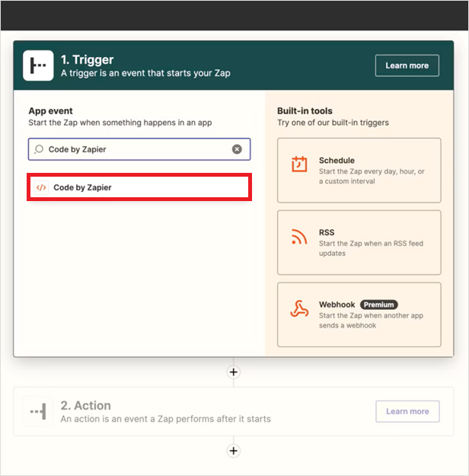Click 'Try one of our built-in triggers' text
469x476 pixels.
(333, 123)
